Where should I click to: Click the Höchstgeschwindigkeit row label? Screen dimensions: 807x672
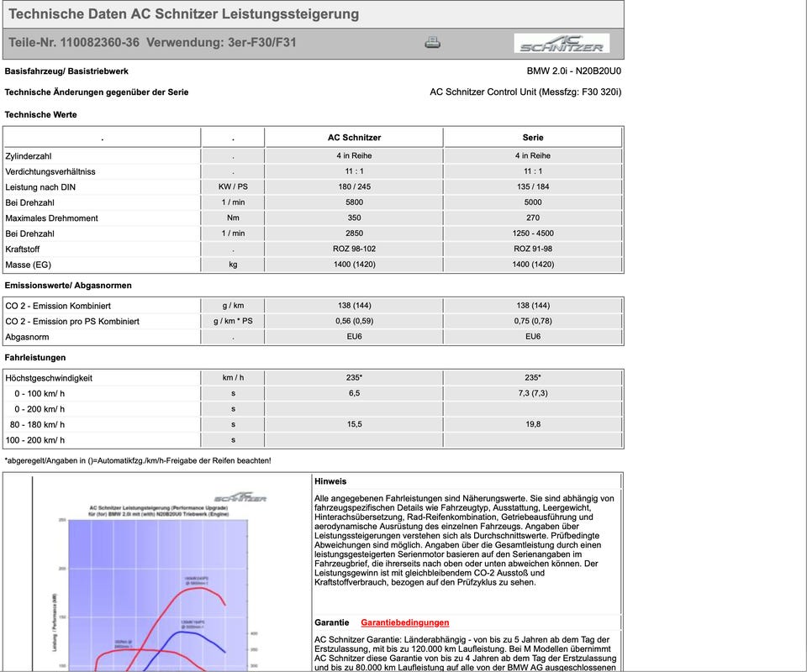pos(49,378)
